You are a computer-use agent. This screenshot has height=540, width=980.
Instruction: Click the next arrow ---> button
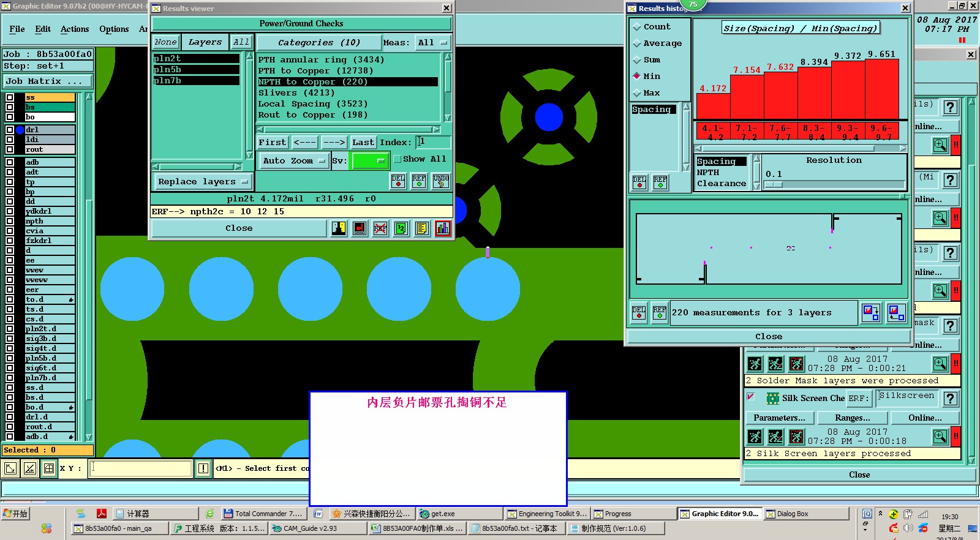point(334,143)
